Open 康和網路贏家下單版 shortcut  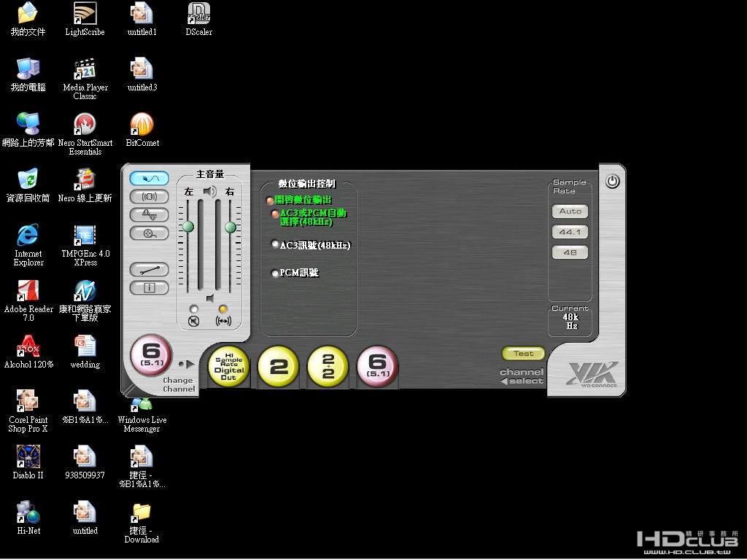pyautogui.click(x=85, y=300)
